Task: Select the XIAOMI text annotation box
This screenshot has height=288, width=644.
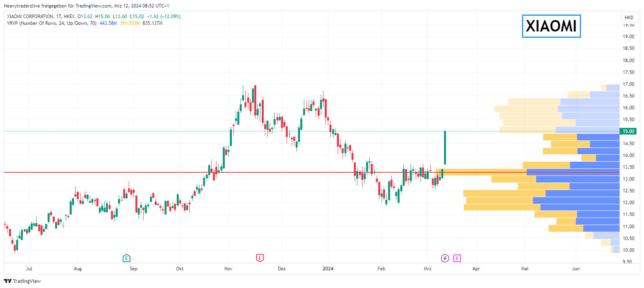Action: [x=551, y=26]
